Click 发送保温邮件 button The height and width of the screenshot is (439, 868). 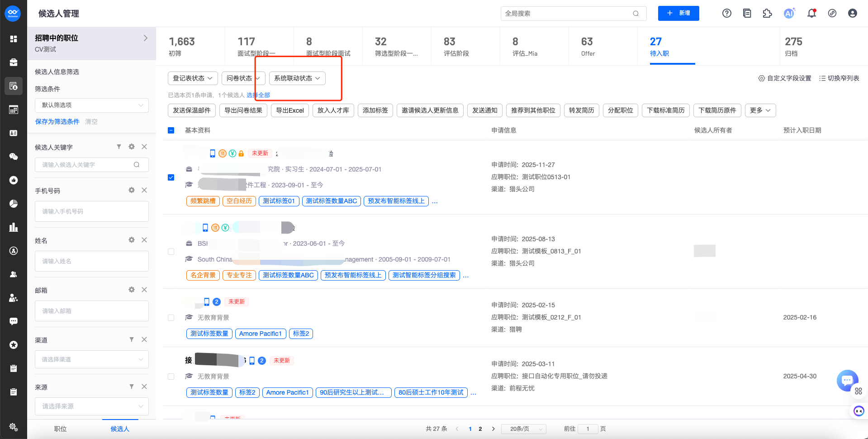(x=192, y=110)
